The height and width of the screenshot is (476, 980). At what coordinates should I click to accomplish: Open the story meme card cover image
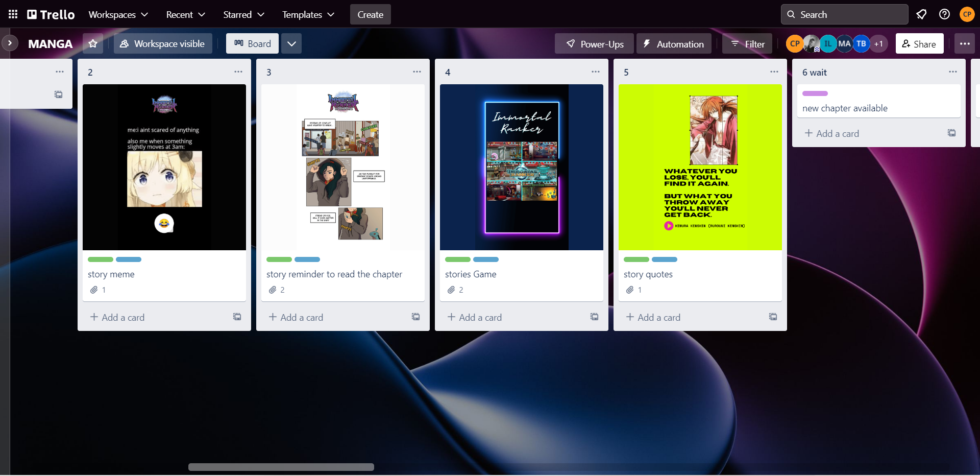click(x=164, y=167)
